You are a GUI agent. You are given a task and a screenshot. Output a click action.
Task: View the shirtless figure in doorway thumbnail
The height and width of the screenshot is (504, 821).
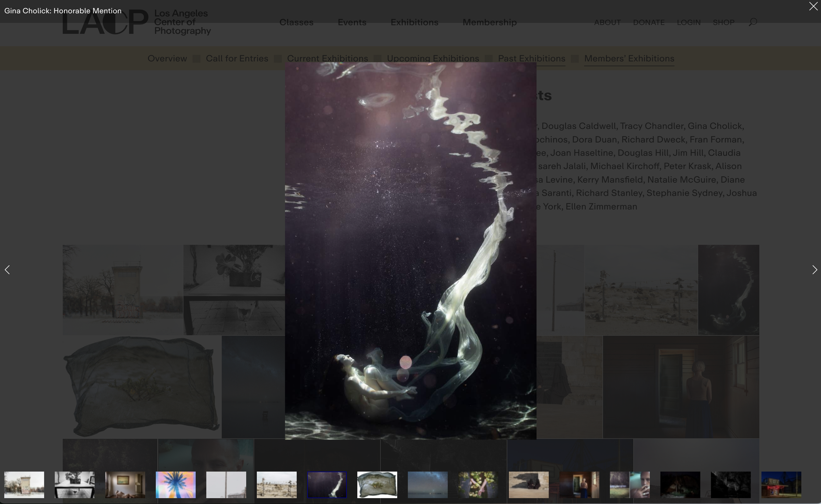tap(579, 485)
